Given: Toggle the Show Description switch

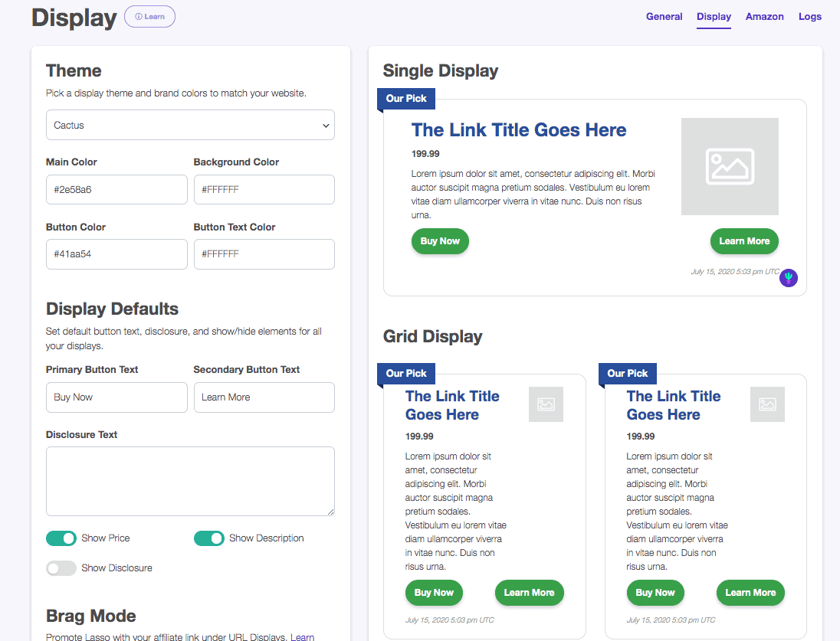Looking at the screenshot, I should coord(208,538).
